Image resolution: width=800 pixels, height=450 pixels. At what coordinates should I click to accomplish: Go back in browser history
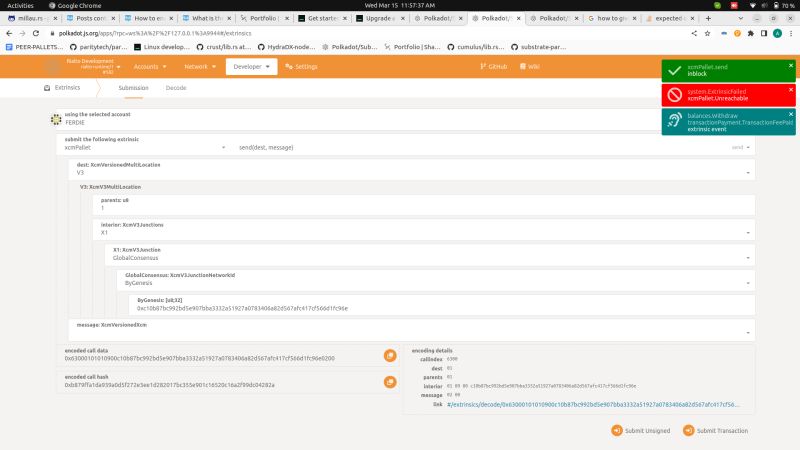click(x=9, y=33)
